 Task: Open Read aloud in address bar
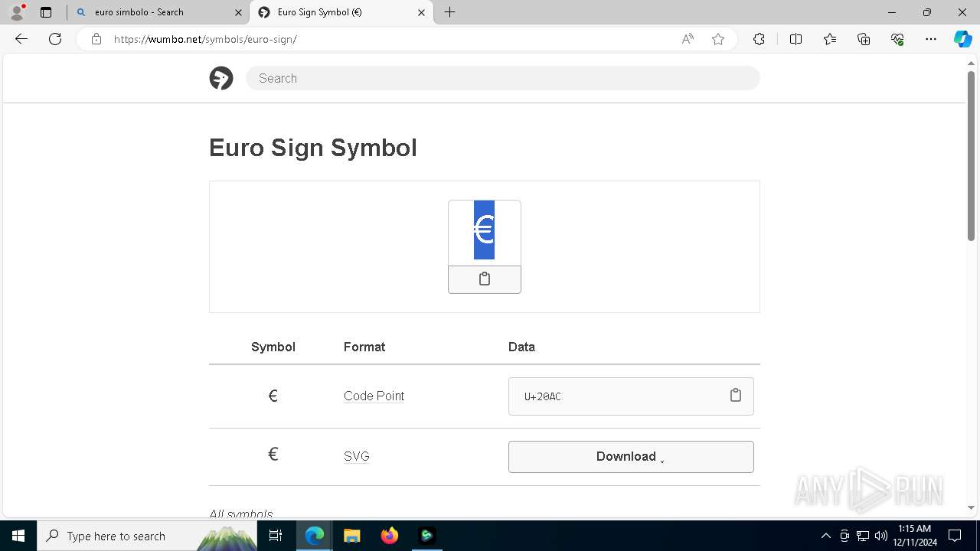(x=688, y=39)
